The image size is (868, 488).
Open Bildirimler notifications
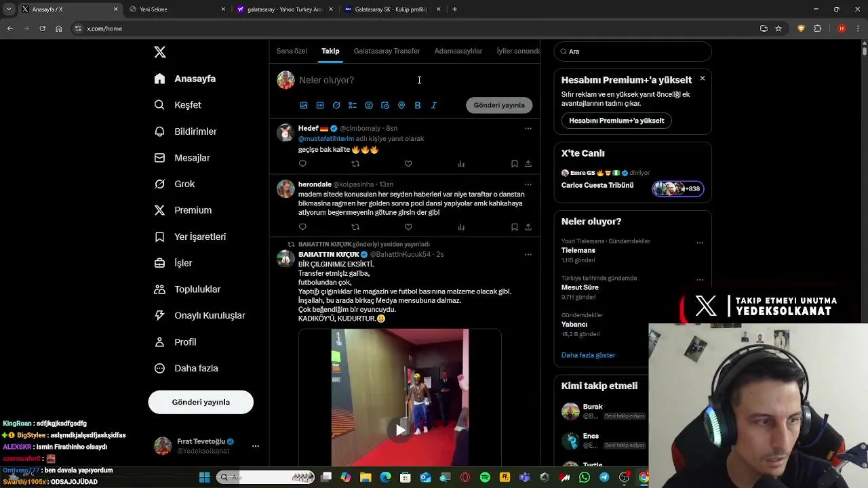pyautogui.click(x=186, y=131)
